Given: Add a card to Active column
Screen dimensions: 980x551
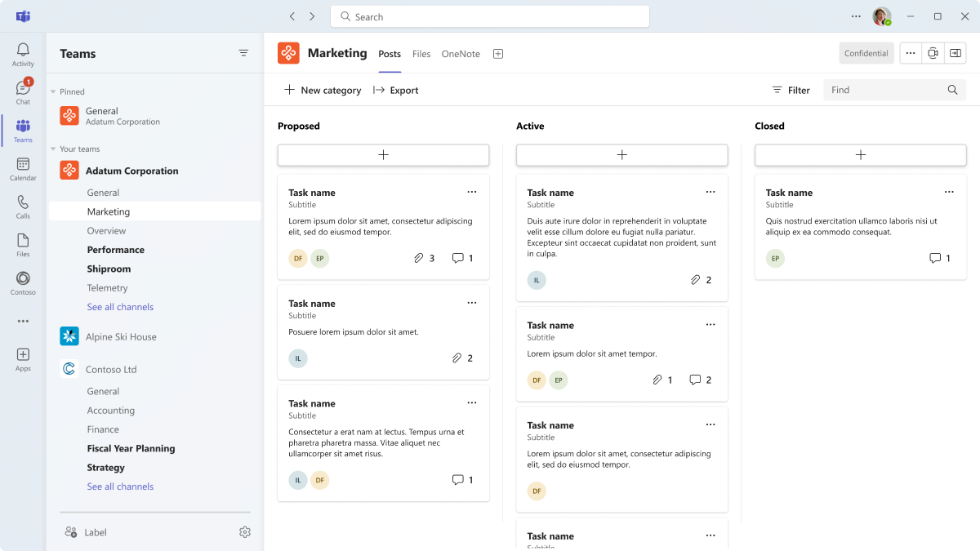Looking at the screenshot, I should coord(621,155).
